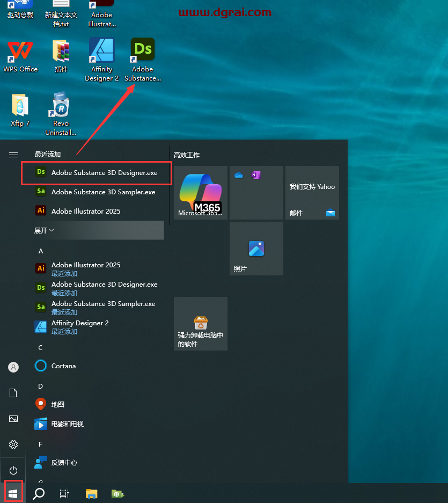Click the letter A group header
The height and width of the screenshot is (503, 448).
pyautogui.click(x=41, y=251)
